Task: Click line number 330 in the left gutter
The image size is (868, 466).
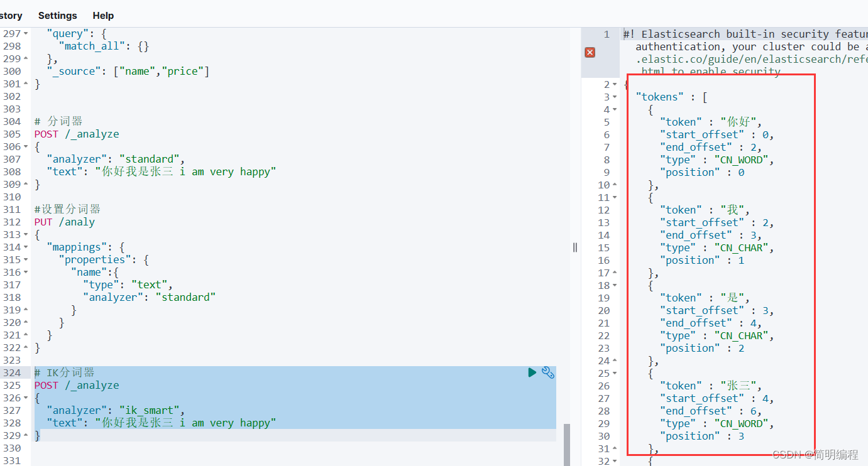Action: pyautogui.click(x=11, y=448)
